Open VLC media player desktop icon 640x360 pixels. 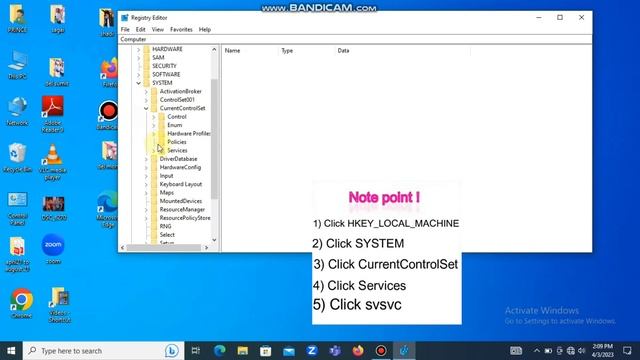tap(53, 162)
